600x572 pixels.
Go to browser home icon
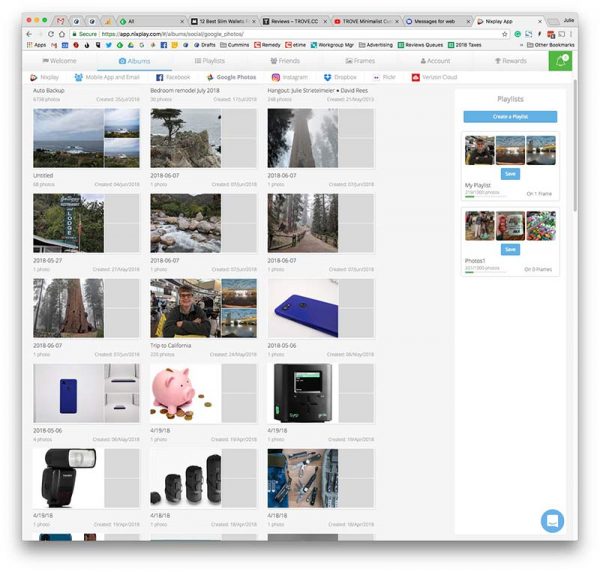click(62, 34)
